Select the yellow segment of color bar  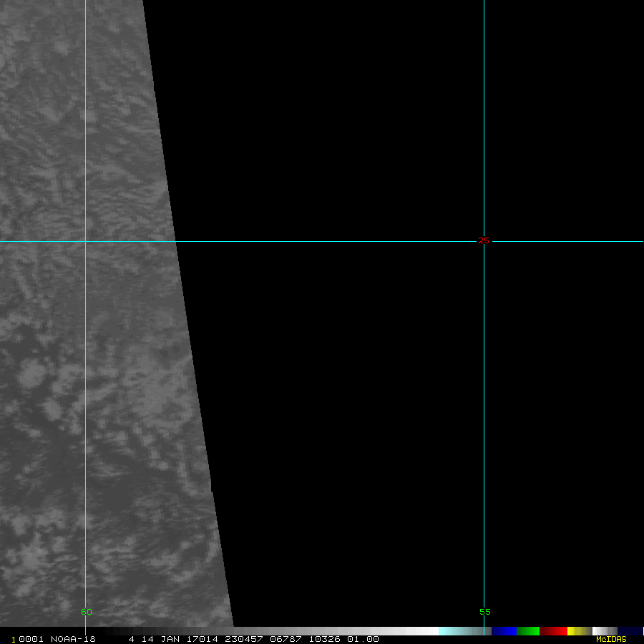(x=576, y=631)
